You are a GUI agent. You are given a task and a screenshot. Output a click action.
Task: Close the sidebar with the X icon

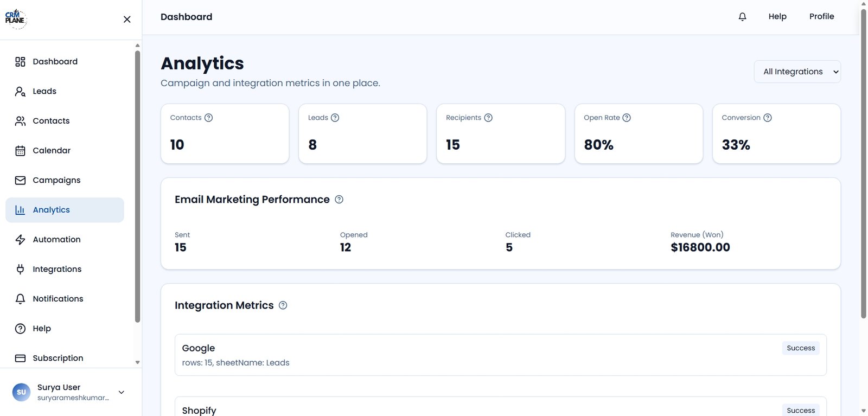coord(127,20)
